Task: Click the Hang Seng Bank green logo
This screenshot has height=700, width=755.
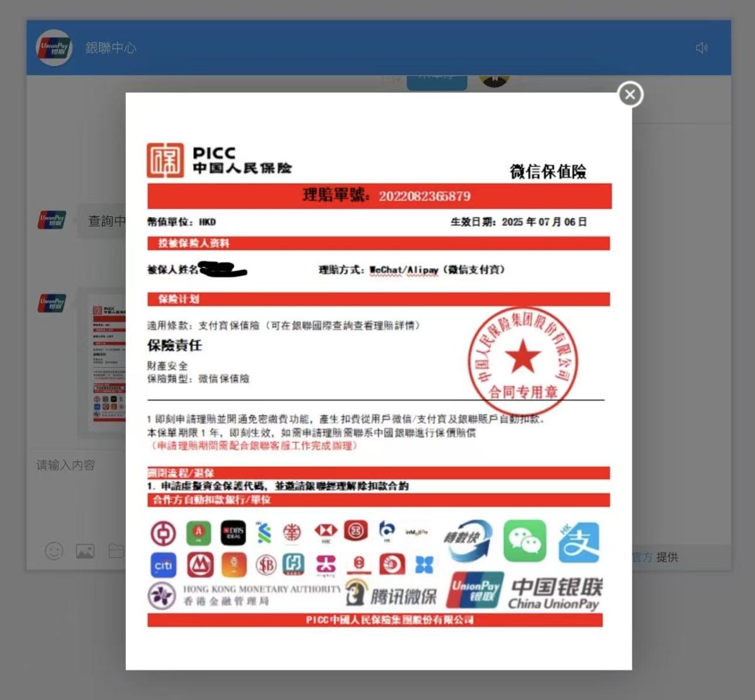Action: coord(199,533)
